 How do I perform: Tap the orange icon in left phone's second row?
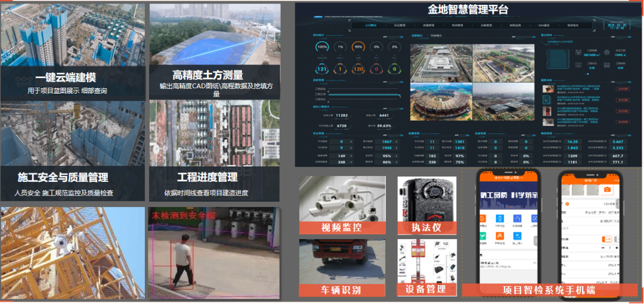[x=500, y=236]
